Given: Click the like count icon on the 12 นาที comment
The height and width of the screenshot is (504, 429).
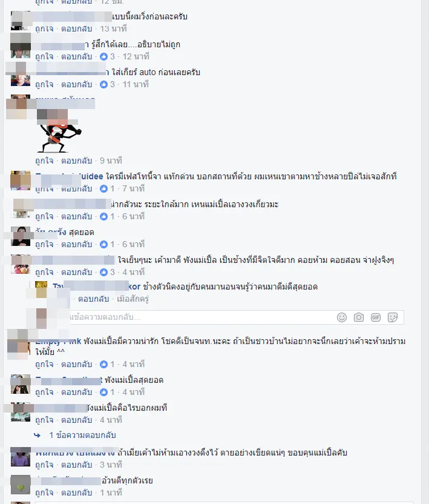Looking at the screenshot, I should coord(103,56).
